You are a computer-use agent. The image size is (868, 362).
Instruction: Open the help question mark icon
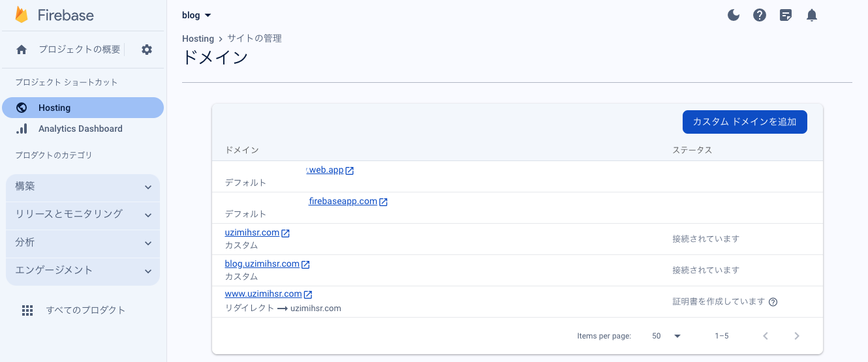(x=760, y=15)
